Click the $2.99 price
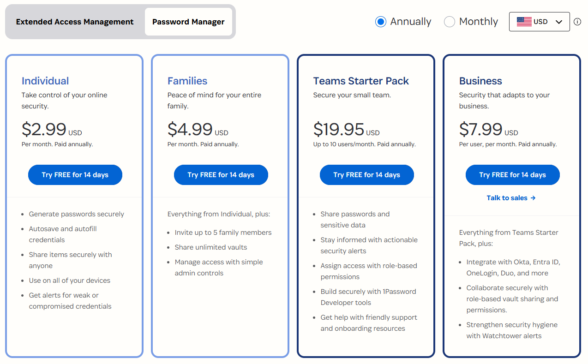The image size is (588, 364). point(44,129)
